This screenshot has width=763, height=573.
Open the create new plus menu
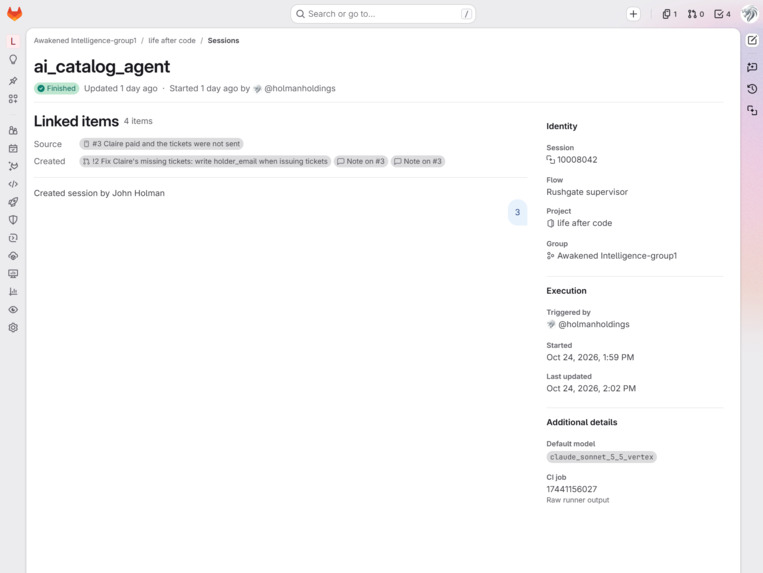tap(633, 14)
